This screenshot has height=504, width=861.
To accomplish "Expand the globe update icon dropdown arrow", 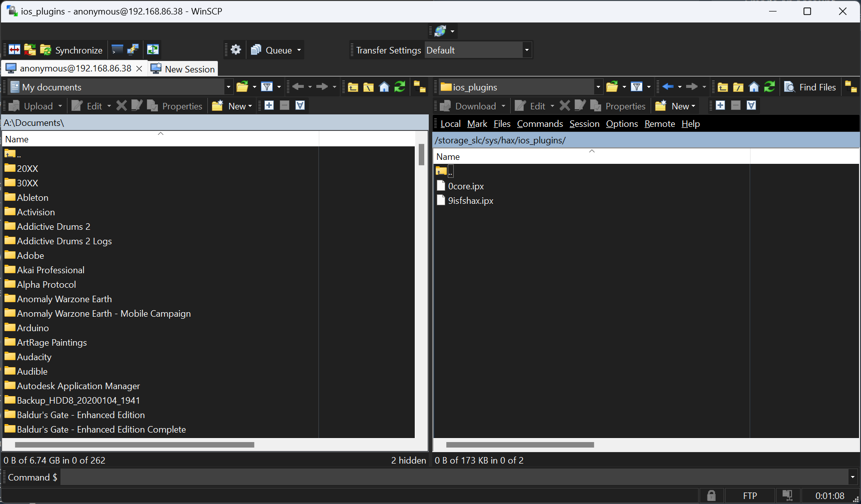I will 453,31.
